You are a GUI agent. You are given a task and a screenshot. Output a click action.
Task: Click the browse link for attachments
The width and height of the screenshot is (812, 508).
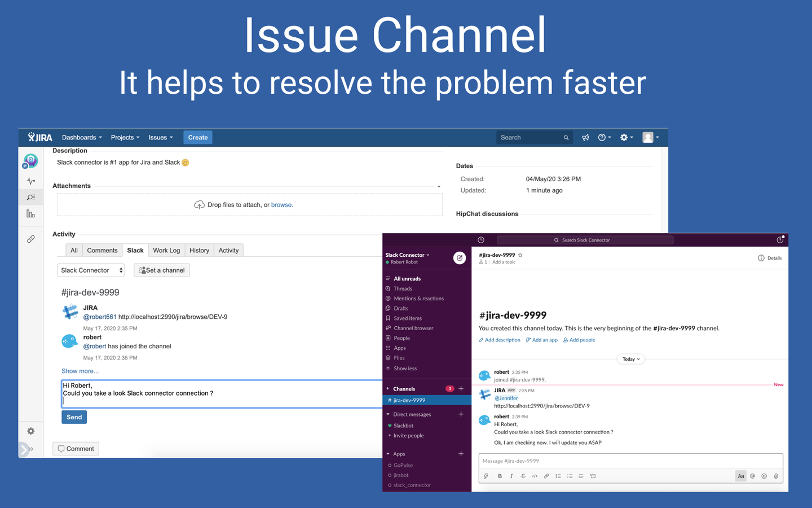281,205
